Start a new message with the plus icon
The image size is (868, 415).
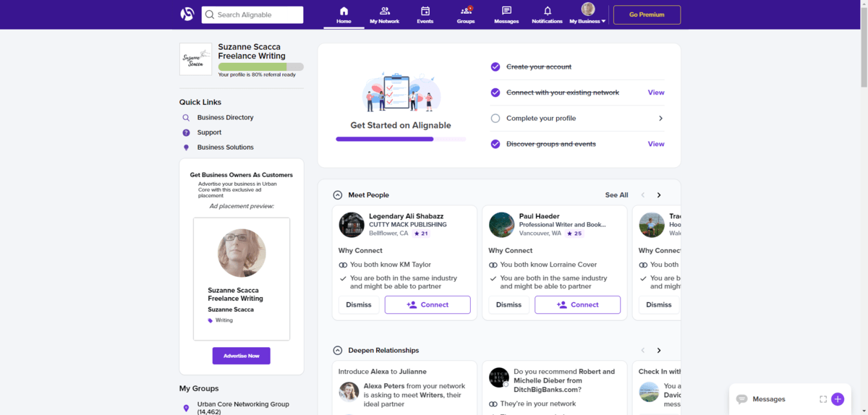pos(838,399)
